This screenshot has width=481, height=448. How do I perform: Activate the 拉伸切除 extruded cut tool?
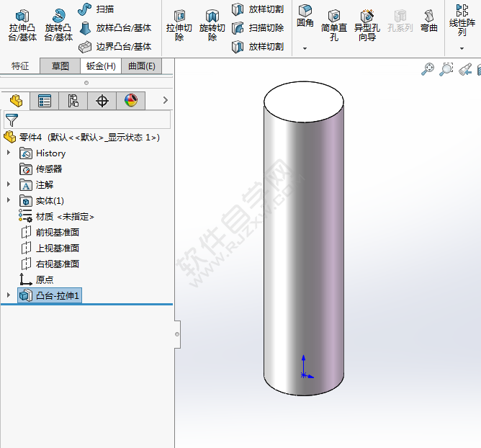179,26
